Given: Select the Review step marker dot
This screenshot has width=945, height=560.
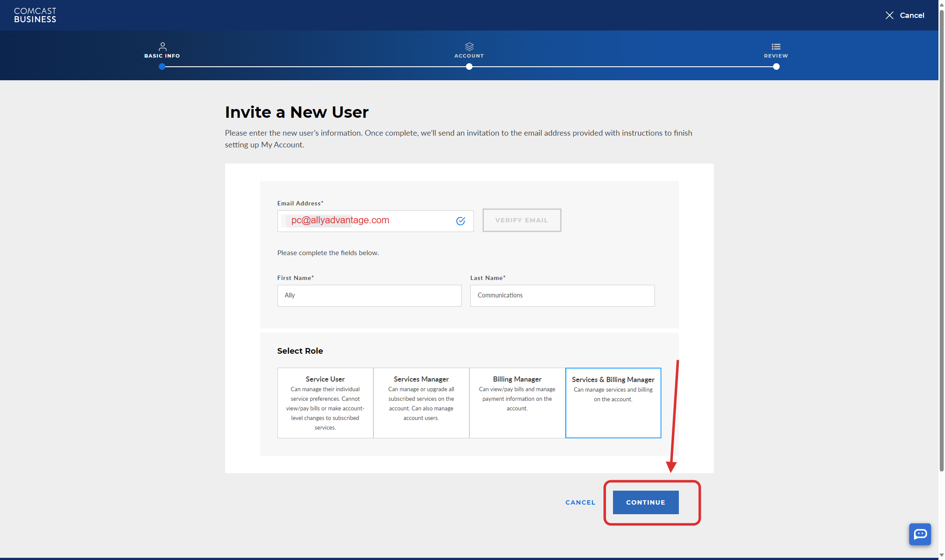Looking at the screenshot, I should pos(776,67).
